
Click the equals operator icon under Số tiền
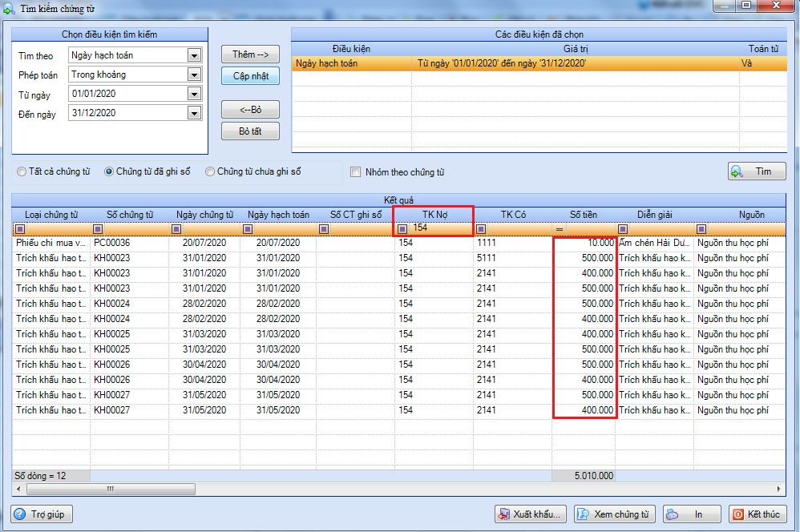pos(560,229)
